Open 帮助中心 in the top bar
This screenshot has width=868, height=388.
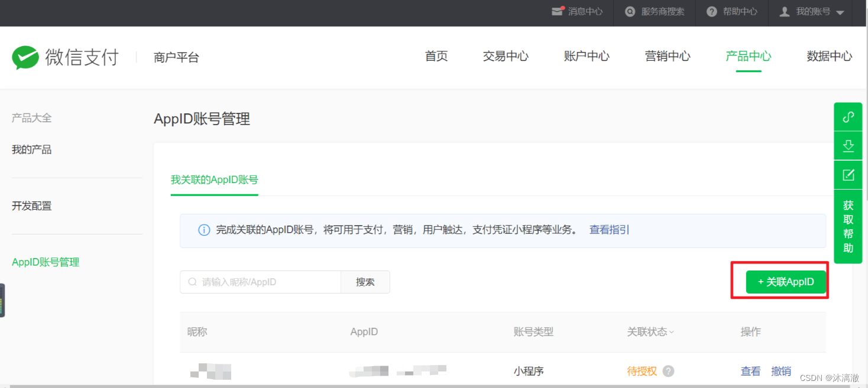pyautogui.click(x=740, y=12)
